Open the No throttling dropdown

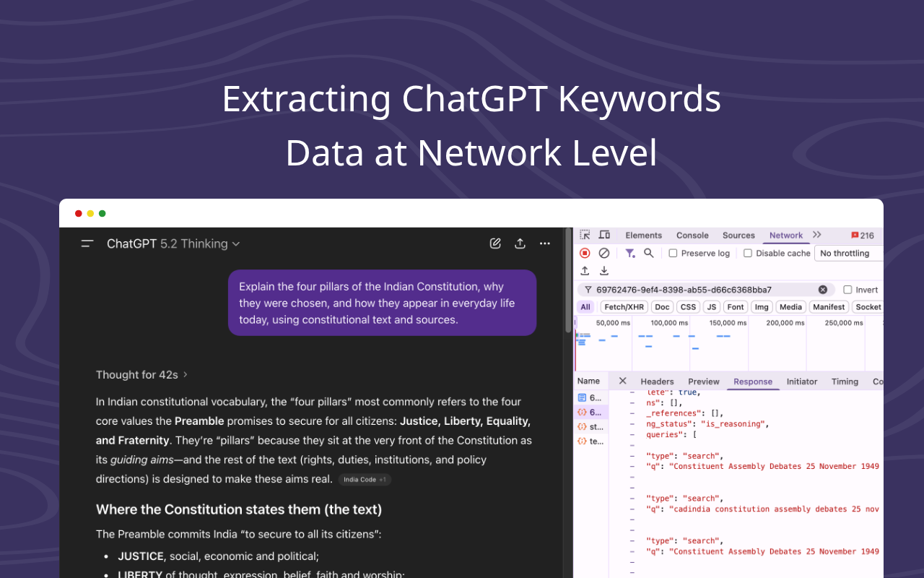click(849, 254)
